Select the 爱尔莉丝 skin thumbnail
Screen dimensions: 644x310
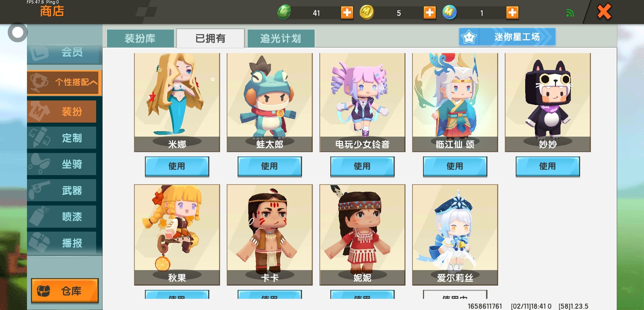455,235
